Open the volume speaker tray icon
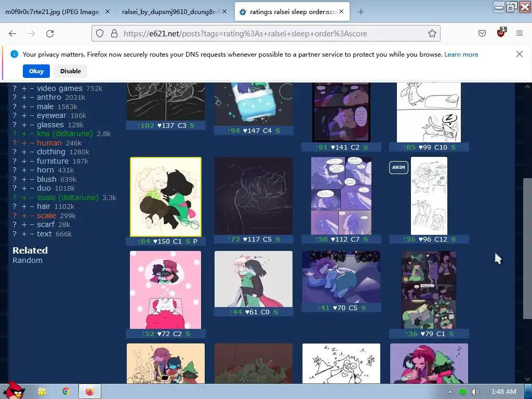The image size is (532, 399). [x=475, y=392]
